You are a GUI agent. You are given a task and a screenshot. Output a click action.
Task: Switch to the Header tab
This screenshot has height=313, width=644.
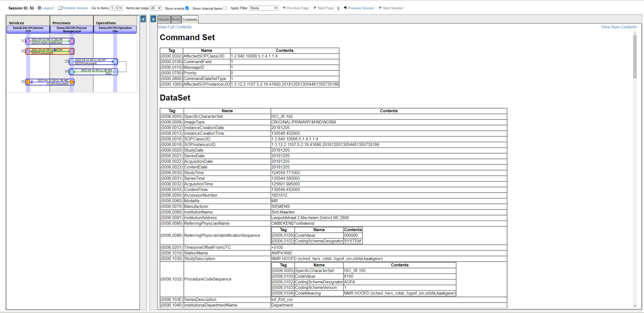click(164, 19)
